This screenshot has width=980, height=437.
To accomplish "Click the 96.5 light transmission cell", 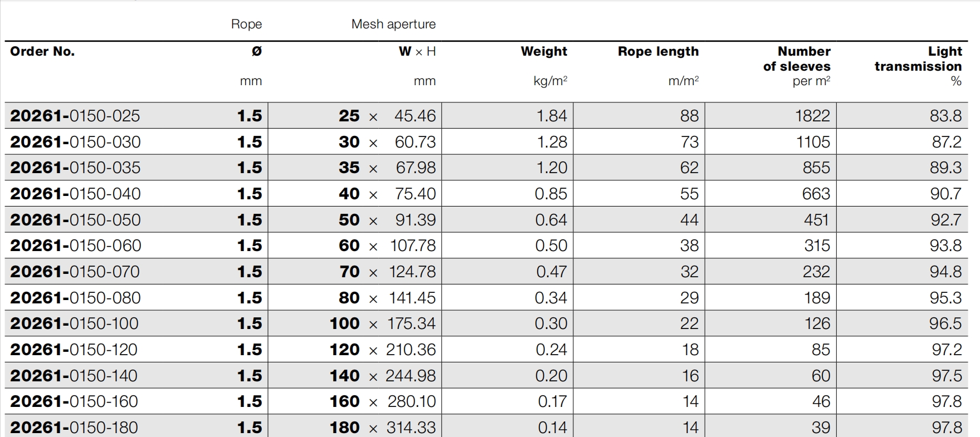I will (945, 323).
